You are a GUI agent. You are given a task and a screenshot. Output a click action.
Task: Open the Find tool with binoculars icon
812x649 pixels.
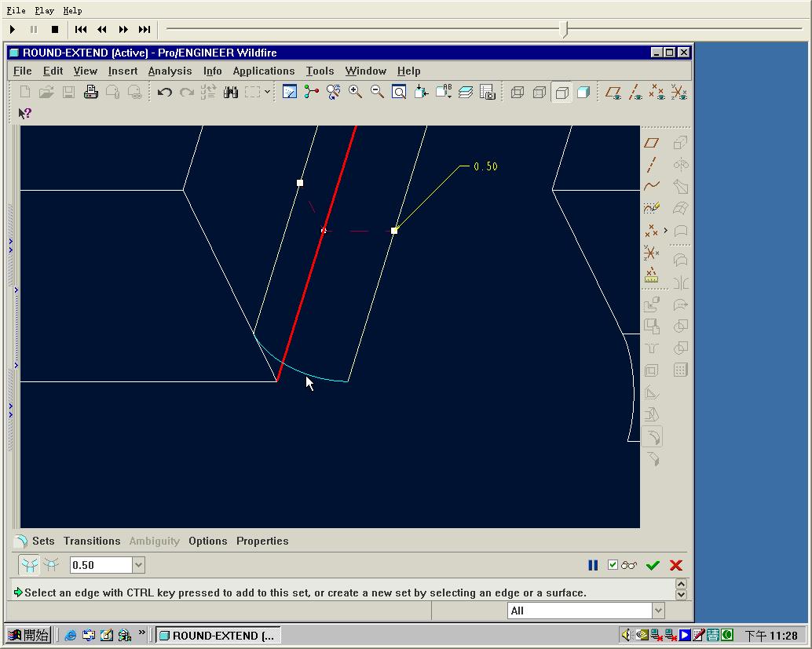click(230, 92)
